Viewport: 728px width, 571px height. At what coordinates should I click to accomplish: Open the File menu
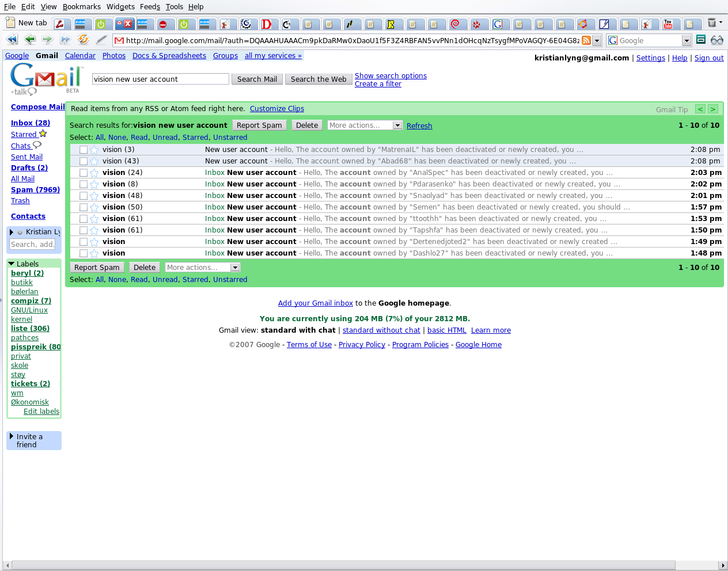click(10, 6)
